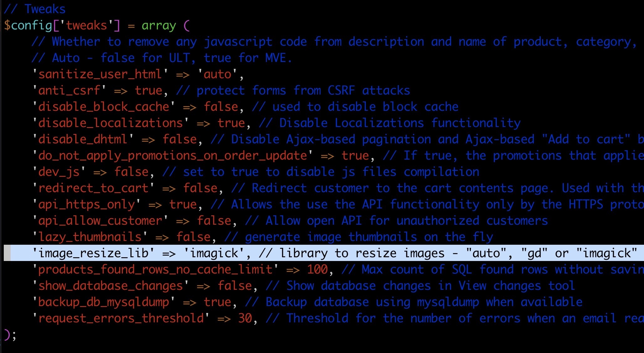Screen dimensions: 644x353
Task: Click the 'disable_dhtml' key
Action: coord(83,140)
